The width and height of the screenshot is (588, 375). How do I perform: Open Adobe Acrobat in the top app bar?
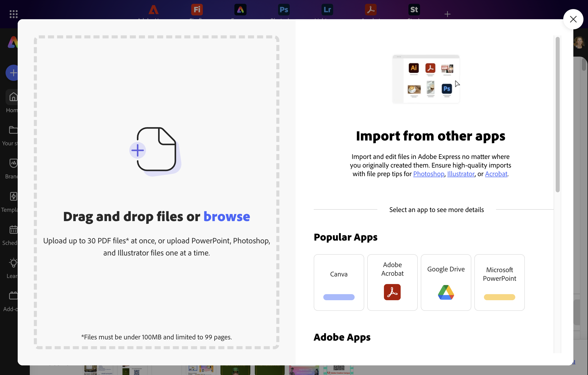(370, 10)
